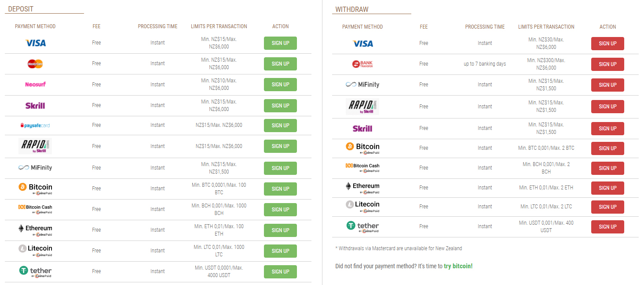644x285 pixels.
Task: Select the Bitcoin Cash logo under Deposit
Action: [x=35, y=209]
